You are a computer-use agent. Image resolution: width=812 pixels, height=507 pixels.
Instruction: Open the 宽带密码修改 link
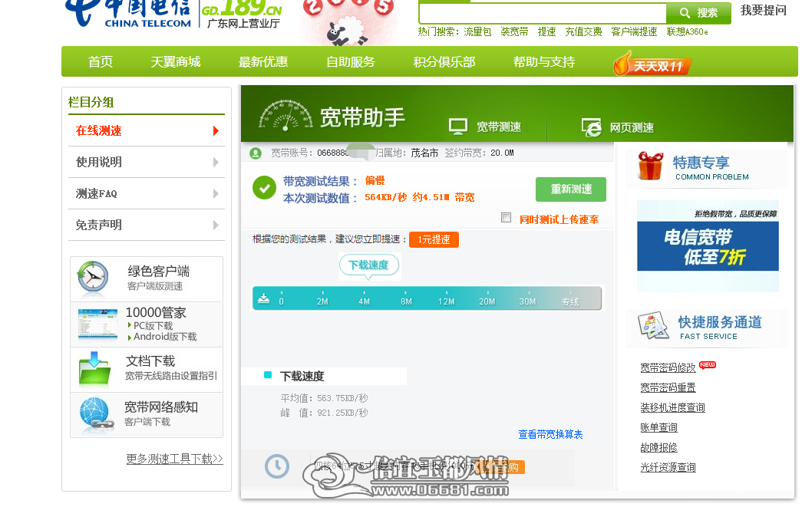[668, 368]
